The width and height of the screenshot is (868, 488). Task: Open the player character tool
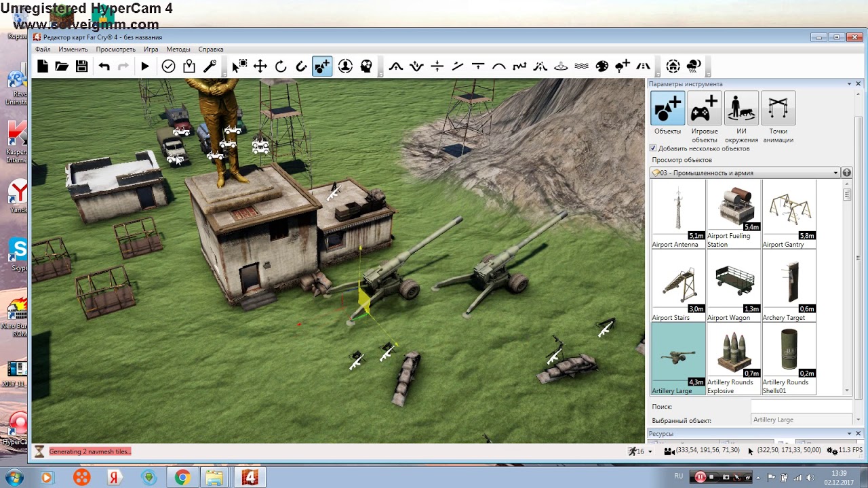click(345, 66)
